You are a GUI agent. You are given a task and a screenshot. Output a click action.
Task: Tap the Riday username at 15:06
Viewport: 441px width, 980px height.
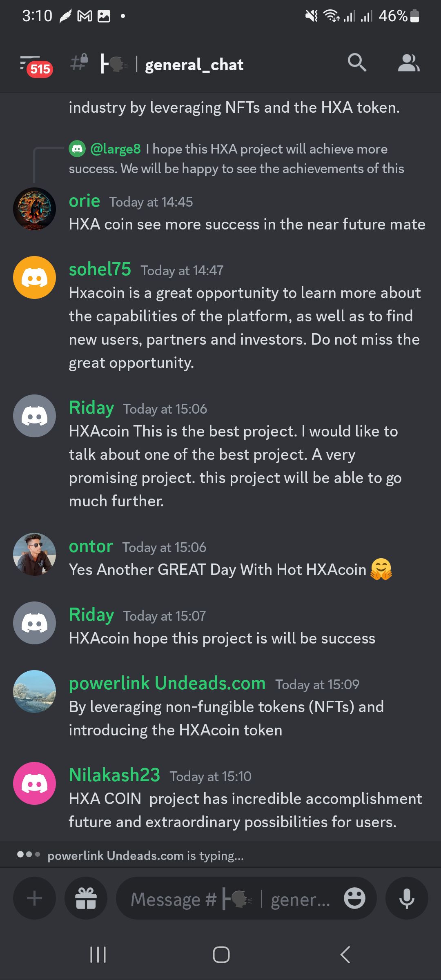pyautogui.click(x=91, y=408)
